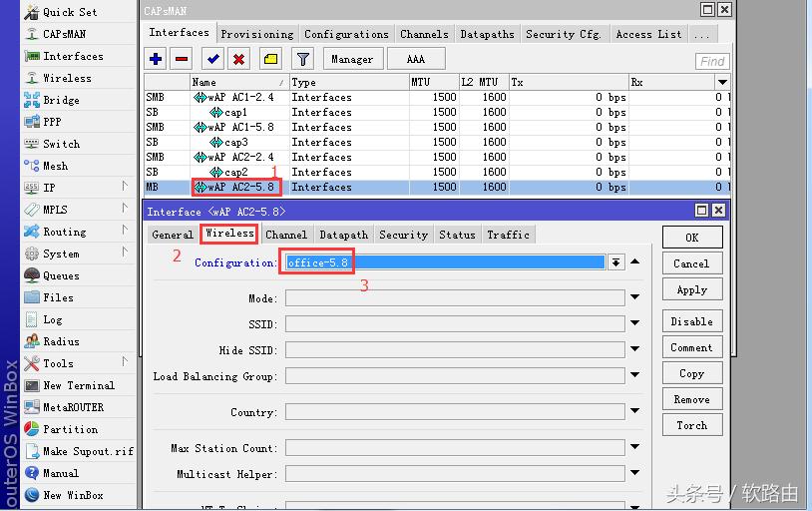812x511 pixels.
Task: Click the Filter funnel icon
Action: pos(303,59)
